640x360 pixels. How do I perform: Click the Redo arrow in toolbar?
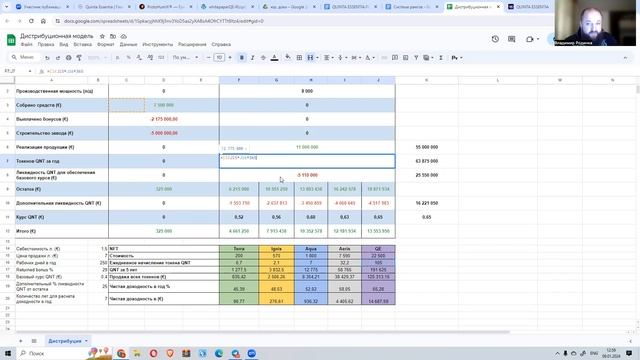(58, 58)
